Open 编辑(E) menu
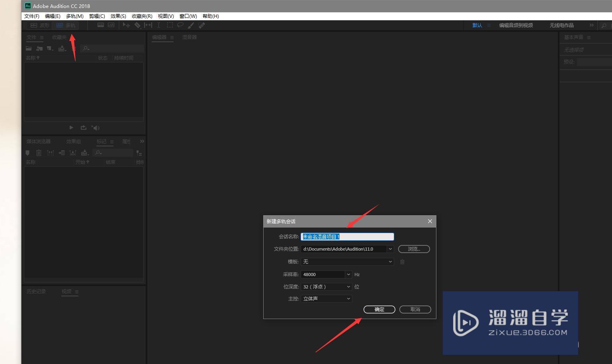Viewport: 612px width, 364px height. click(x=53, y=16)
